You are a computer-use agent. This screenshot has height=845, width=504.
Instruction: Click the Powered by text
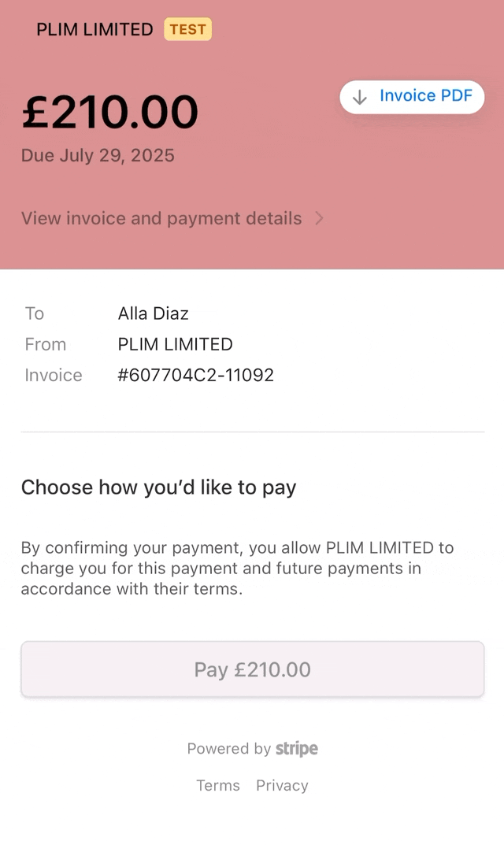pyautogui.click(x=229, y=749)
